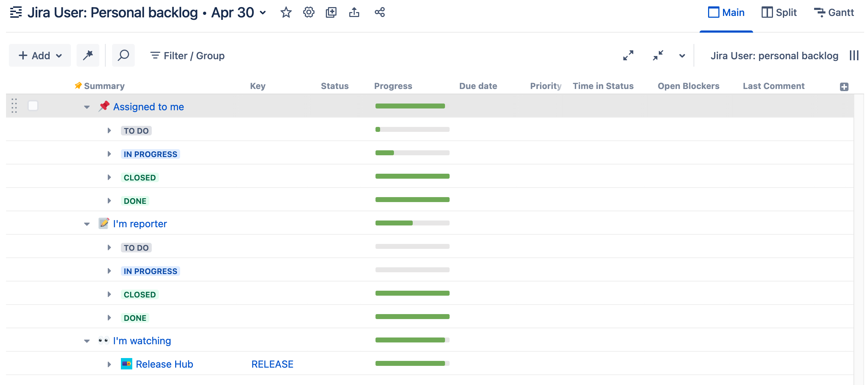The image size is (868, 385).
Task: Open the Assigned to me link
Action: click(149, 107)
